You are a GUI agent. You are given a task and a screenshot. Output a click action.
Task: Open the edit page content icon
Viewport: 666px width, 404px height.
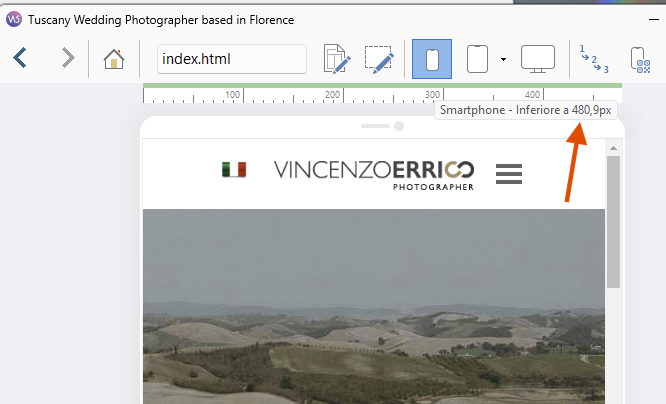(x=337, y=59)
